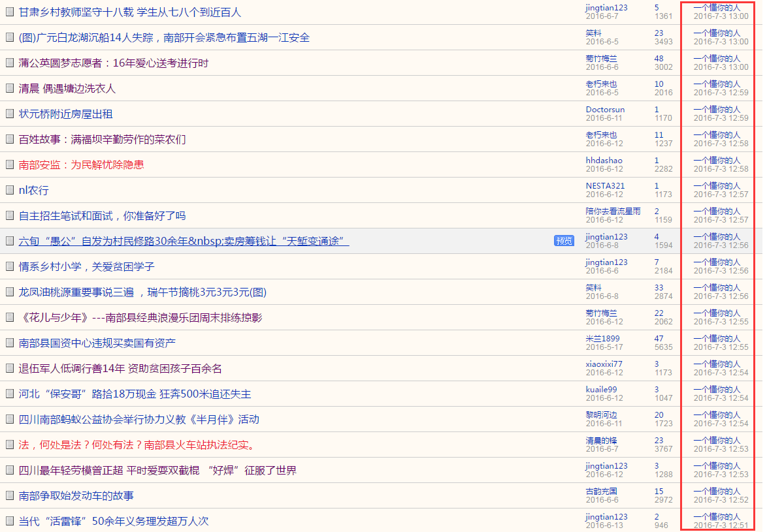
Task: View author profile 米兰1899
Action: pyautogui.click(x=602, y=339)
